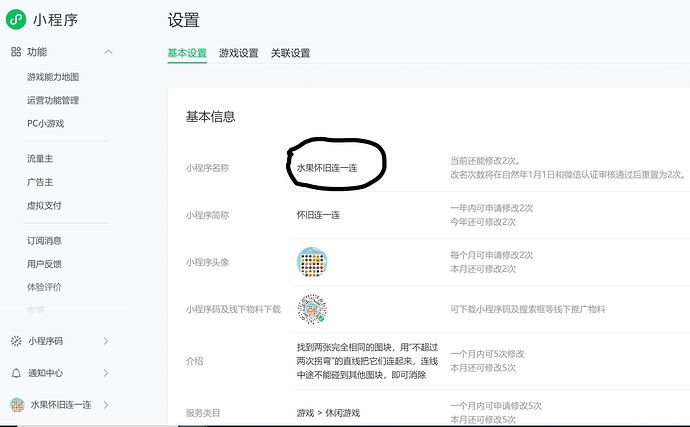Expand the 通知中心 sidebar section
This screenshot has height=427, width=690.
click(x=106, y=372)
